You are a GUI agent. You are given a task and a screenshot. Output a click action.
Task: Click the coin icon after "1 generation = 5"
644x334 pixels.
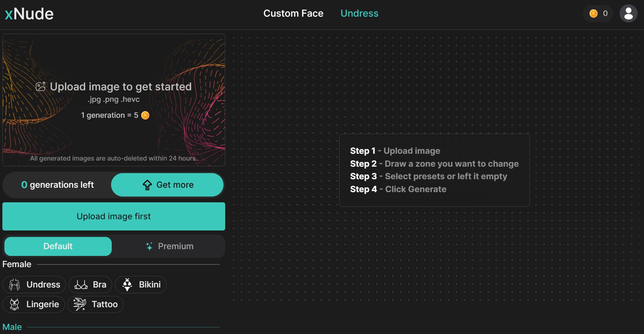(x=145, y=115)
